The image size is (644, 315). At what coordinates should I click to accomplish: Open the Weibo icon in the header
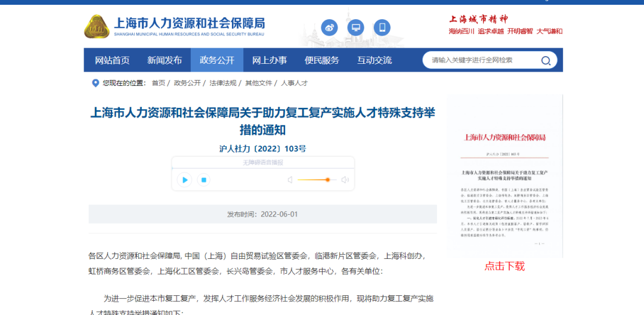[329, 27]
